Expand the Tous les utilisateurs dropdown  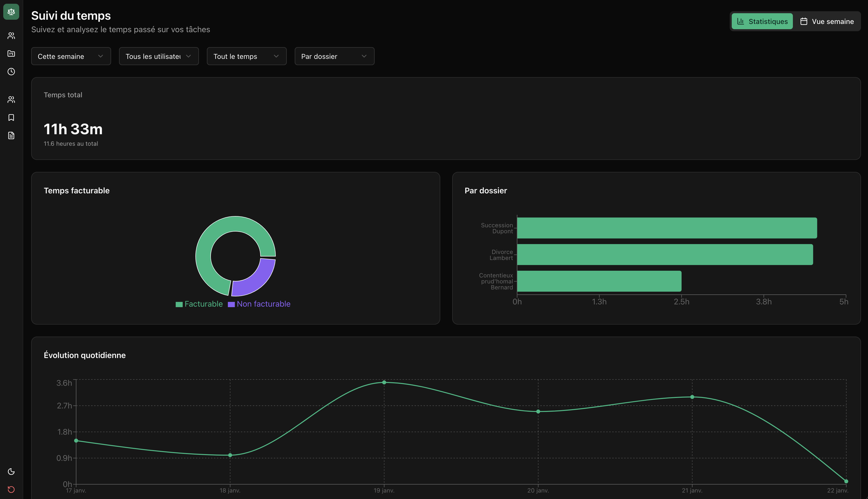(159, 56)
